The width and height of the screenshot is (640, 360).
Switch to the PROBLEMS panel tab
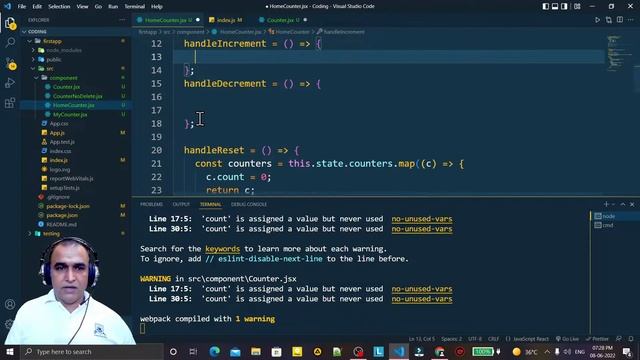coord(151,204)
